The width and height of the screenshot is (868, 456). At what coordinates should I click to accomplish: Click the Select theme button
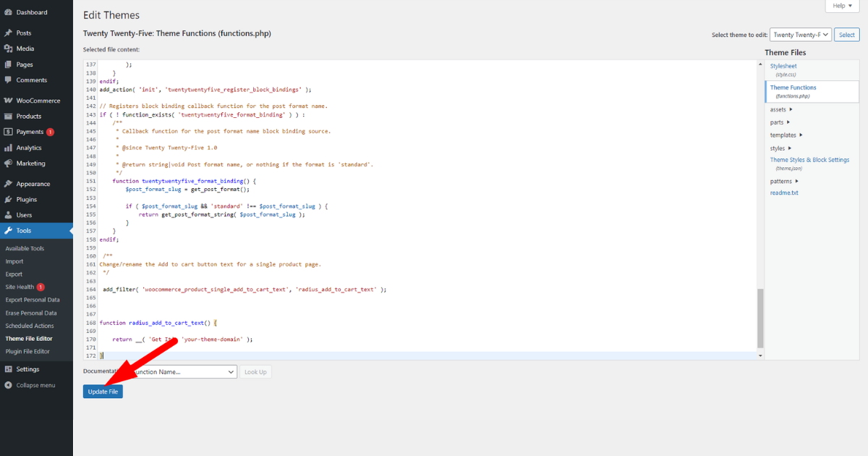pos(846,35)
